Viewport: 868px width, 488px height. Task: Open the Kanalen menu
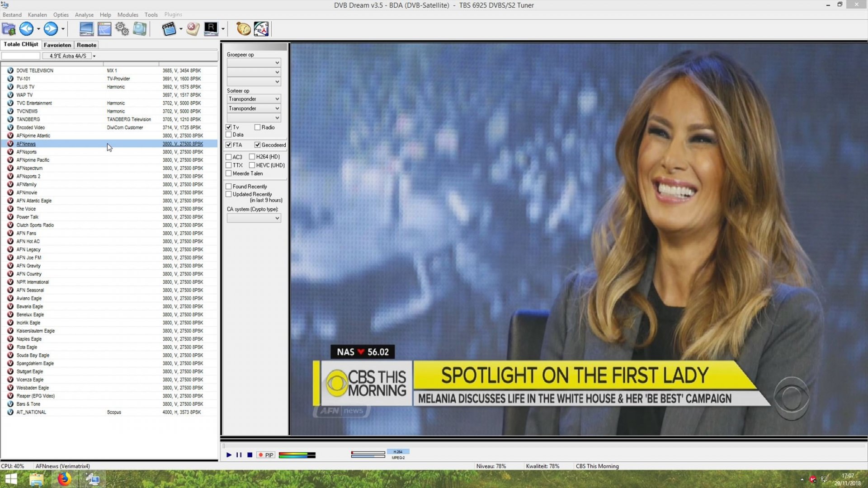[37, 14]
